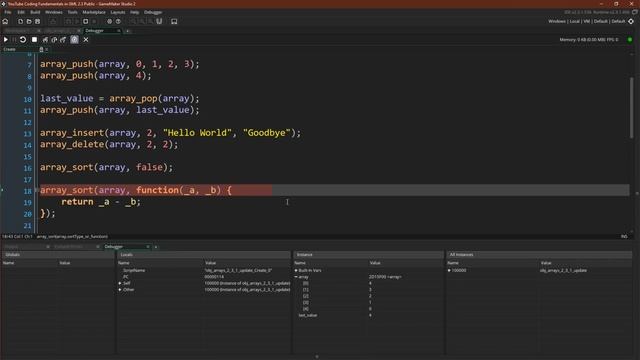Open the Help menu

coord(134,12)
